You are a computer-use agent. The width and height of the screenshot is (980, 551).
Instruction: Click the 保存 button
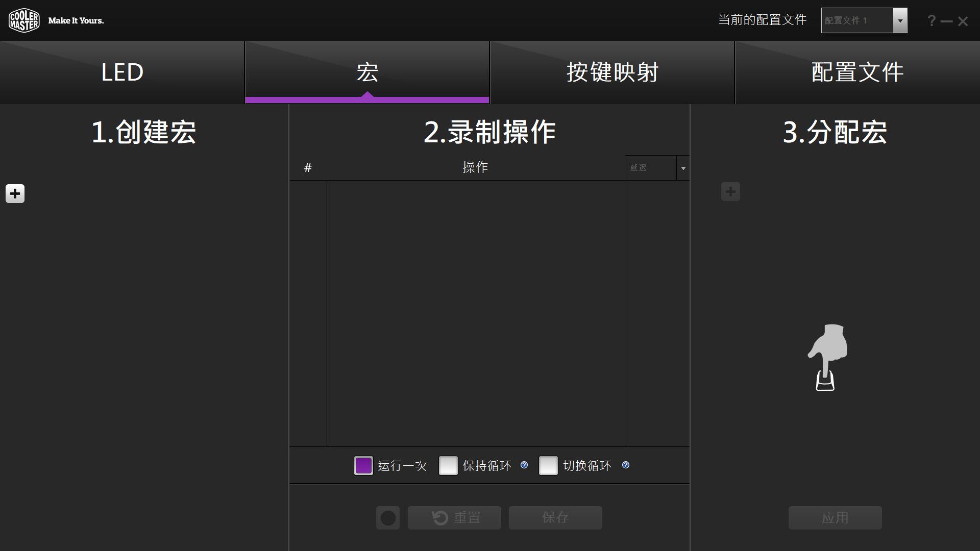click(555, 517)
